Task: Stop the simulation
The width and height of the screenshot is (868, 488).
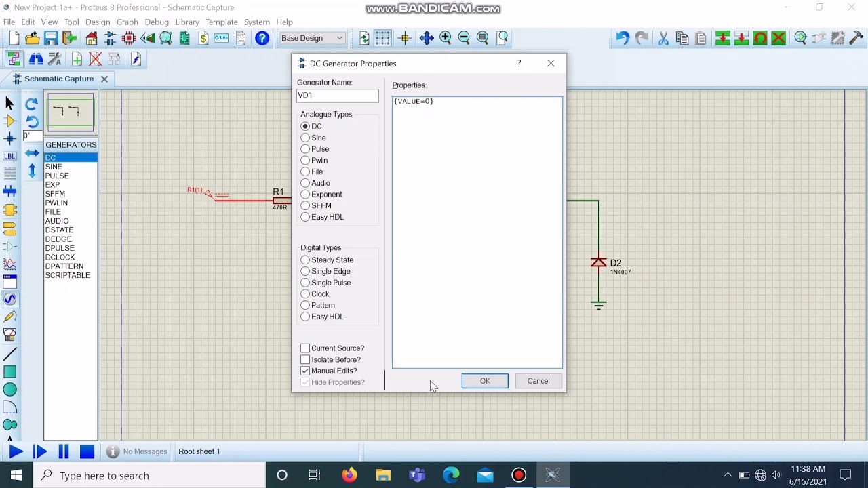Action: [x=87, y=451]
